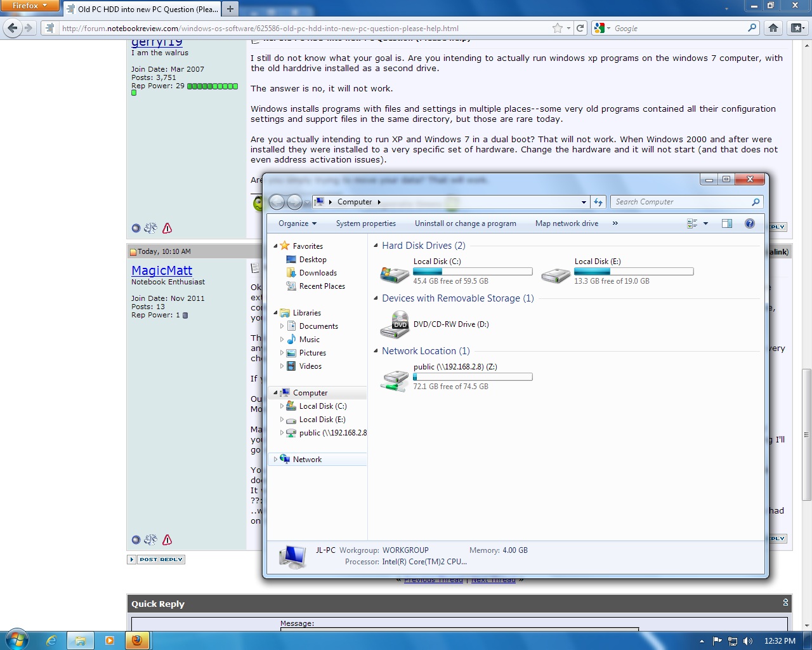This screenshot has height=650, width=812.
Task: Open Windows Explorer taskbar button
Action: [x=81, y=640]
